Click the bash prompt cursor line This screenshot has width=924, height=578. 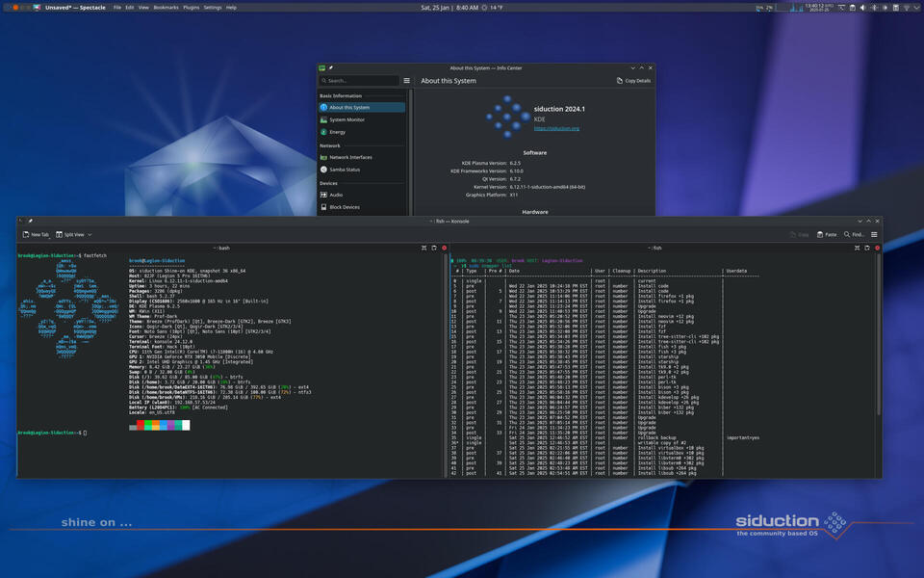click(x=52, y=433)
